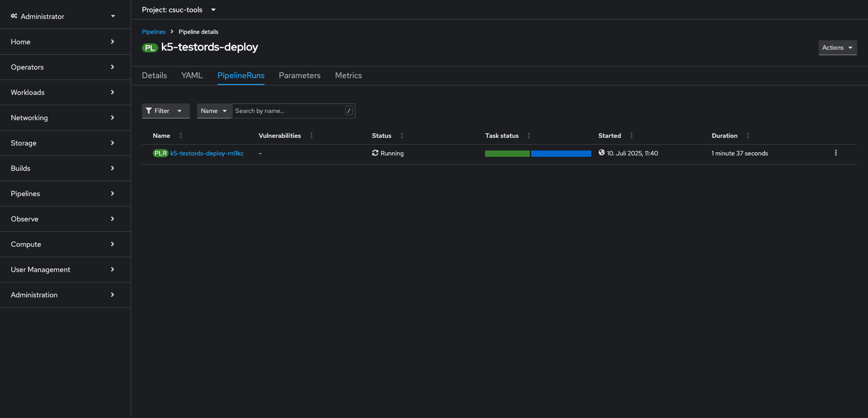Open the Actions dropdown
The height and width of the screenshot is (418, 868).
coord(837,47)
